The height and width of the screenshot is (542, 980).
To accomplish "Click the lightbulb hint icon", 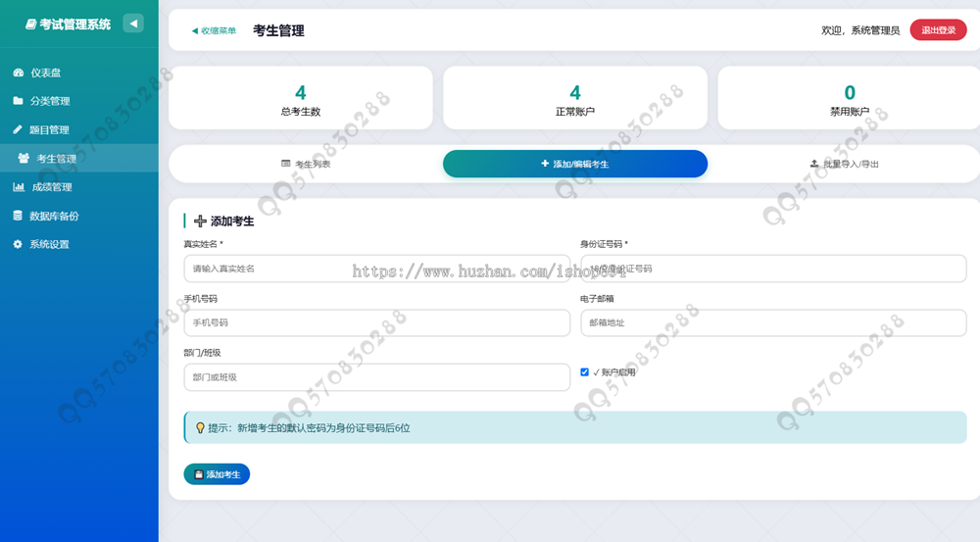I will [x=200, y=428].
